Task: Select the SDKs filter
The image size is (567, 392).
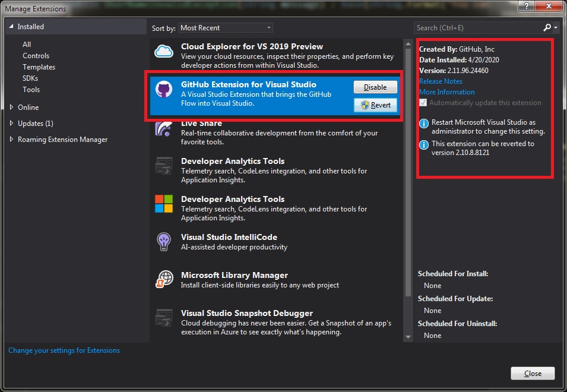Action: pyautogui.click(x=30, y=78)
